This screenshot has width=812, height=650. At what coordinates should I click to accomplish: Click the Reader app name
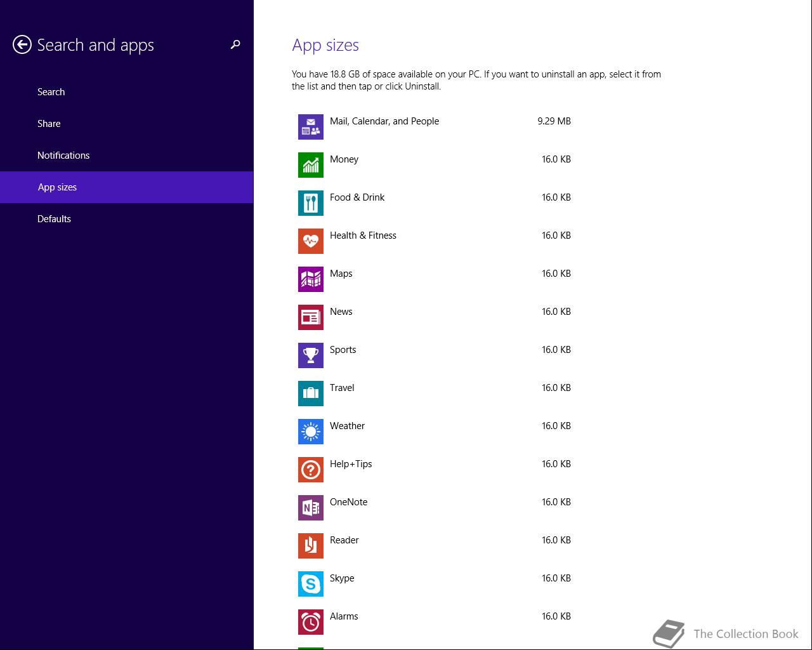pyautogui.click(x=344, y=540)
